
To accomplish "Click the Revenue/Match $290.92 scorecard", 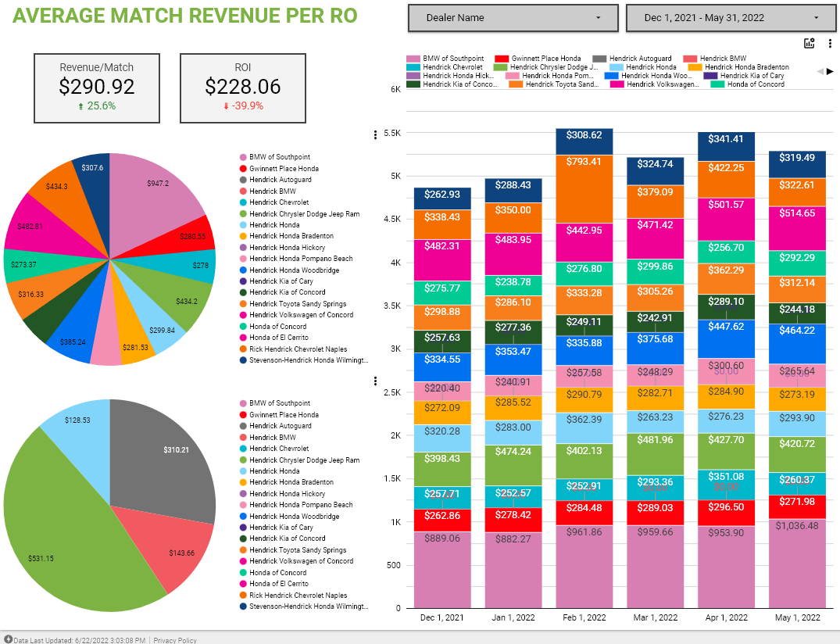I will pyautogui.click(x=97, y=88).
